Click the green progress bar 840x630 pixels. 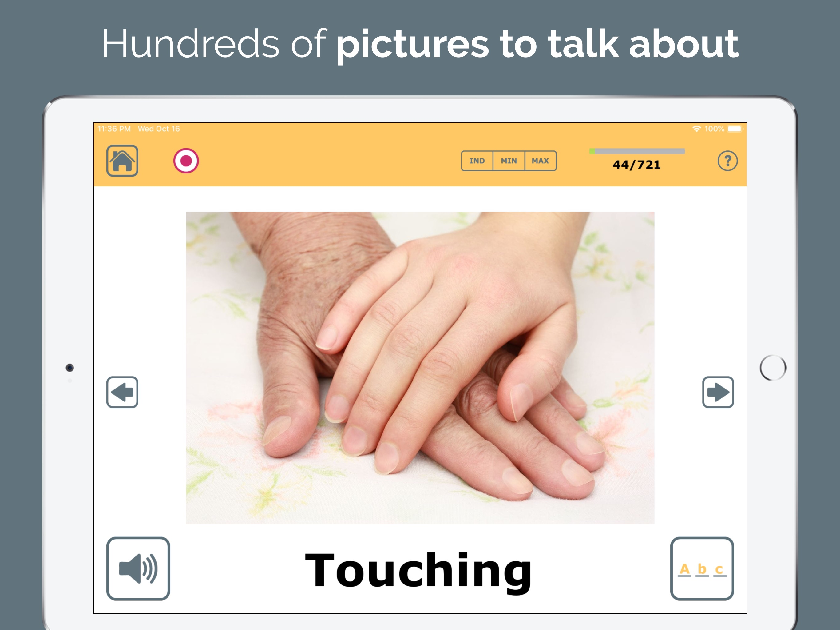pyautogui.click(x=637, y=151)
